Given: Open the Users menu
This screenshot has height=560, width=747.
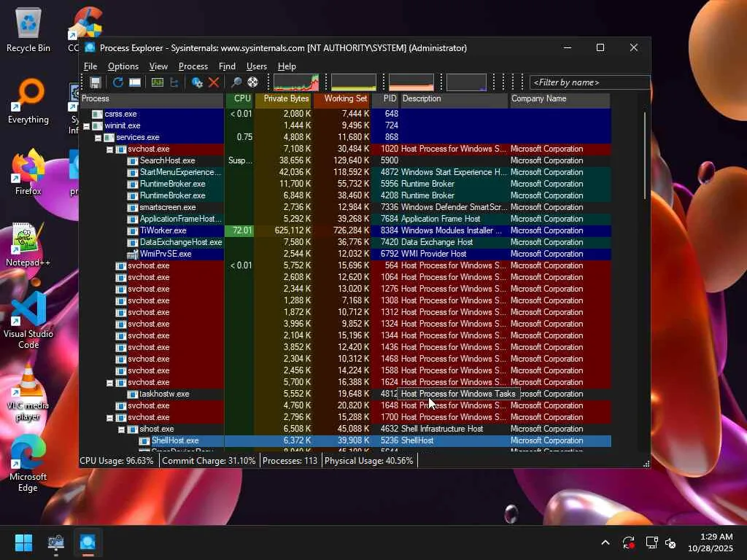Looking at the screenshot, I should coord(256,66).
